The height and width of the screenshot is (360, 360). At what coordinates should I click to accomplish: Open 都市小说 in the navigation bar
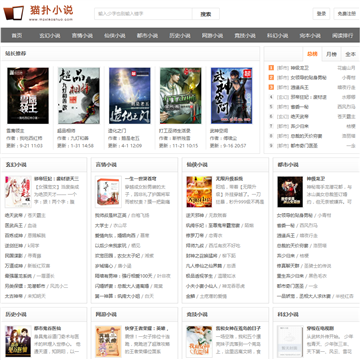pyautogui.click(x=147, y=35)
